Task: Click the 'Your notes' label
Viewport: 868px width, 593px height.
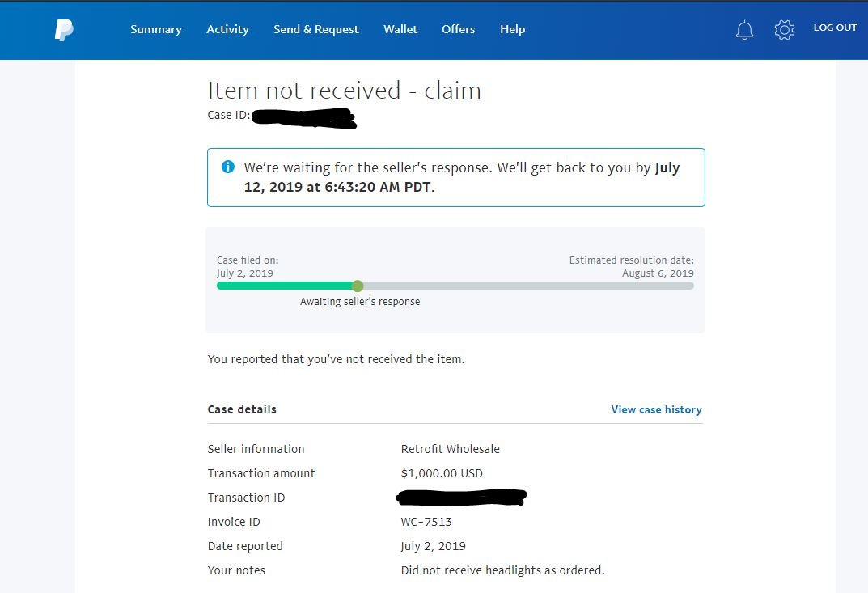Action: point(236,570)
